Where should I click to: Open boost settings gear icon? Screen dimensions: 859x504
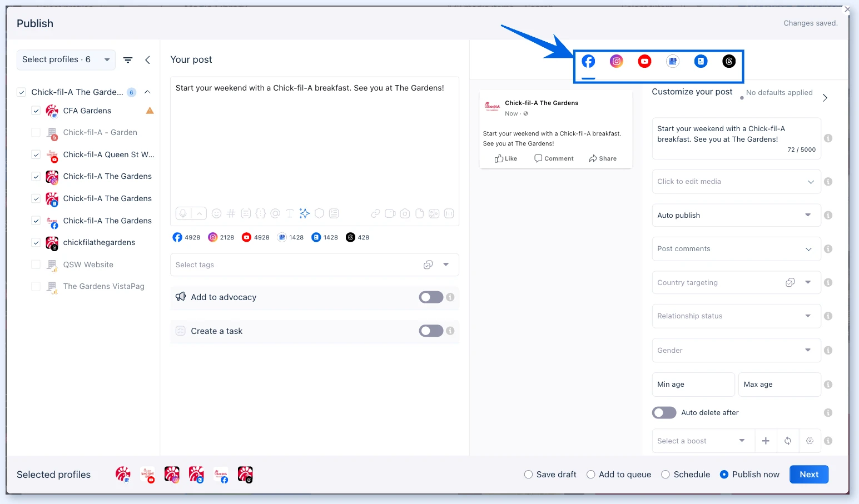pyautogui.click(x=810, y=441)
